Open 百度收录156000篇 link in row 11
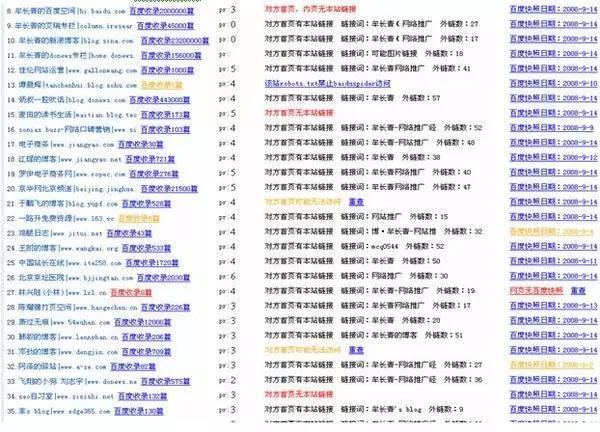 pos(171,55)
